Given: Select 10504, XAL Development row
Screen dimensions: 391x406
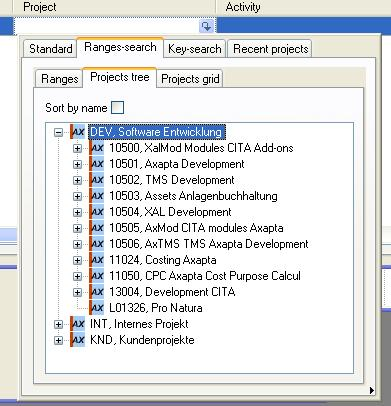Looking at the screenshot, I should point(170,212).
